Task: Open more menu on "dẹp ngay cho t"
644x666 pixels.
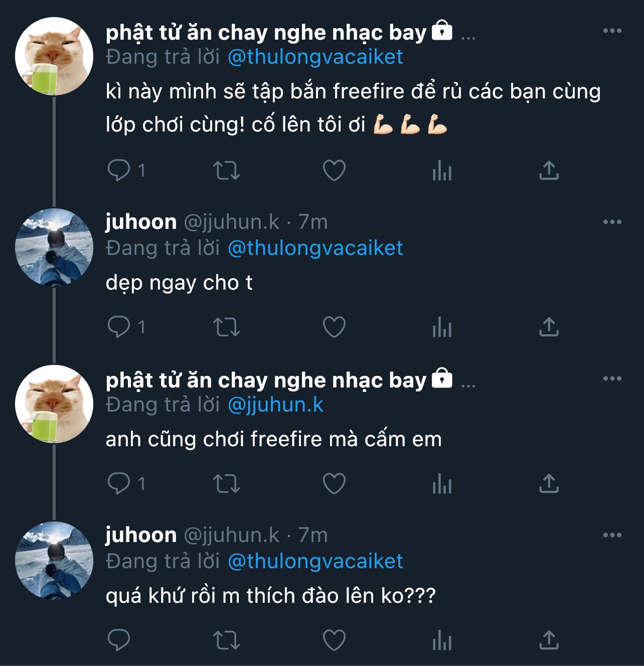Action: (612, 222)
